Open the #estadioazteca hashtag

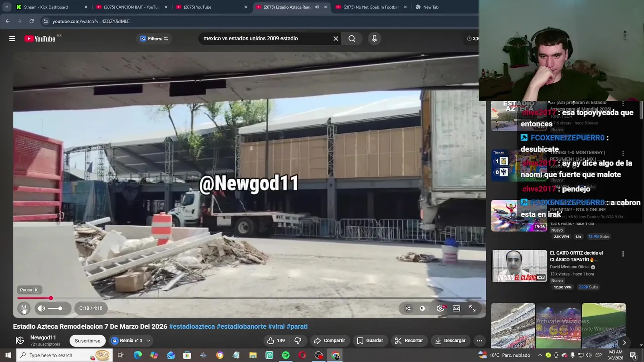click(x=192, y=326)
